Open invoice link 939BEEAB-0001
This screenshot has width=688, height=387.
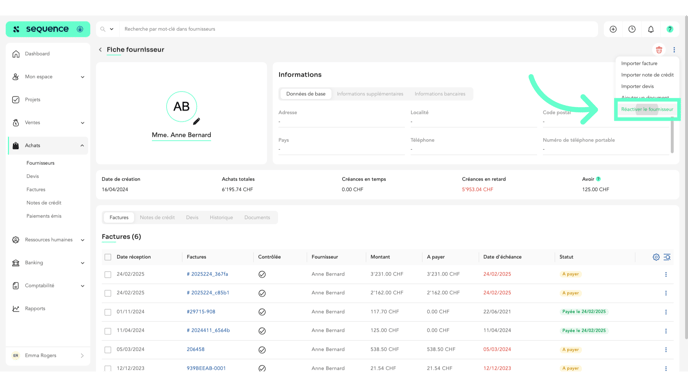(x=206, y=369)
